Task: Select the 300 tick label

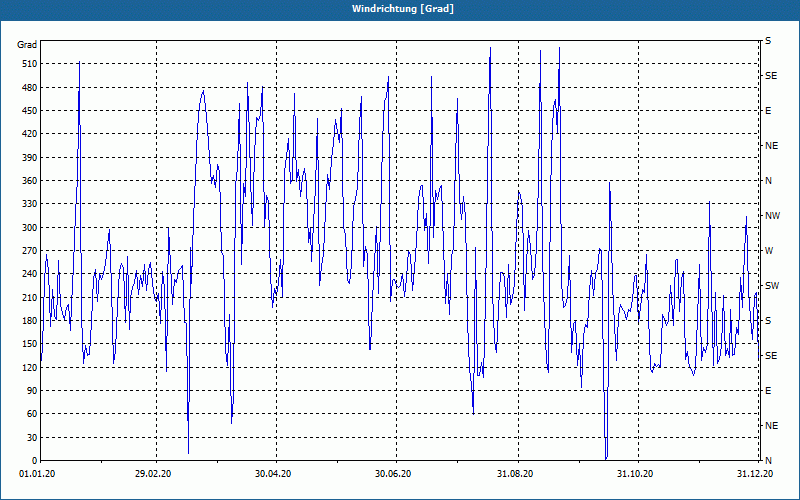Action: click(x=30, y=228)
